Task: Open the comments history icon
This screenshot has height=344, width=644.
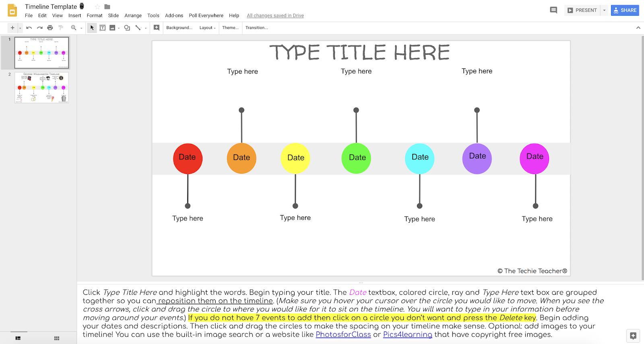Action: [553, 10]
